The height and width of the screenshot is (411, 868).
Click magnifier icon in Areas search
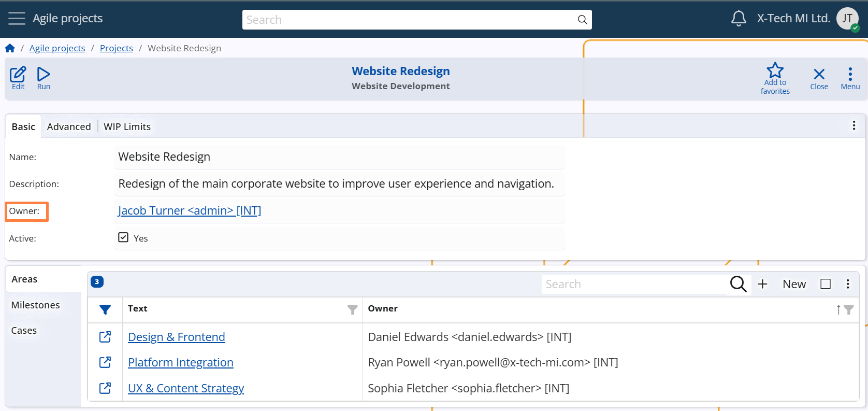point(738,284)
